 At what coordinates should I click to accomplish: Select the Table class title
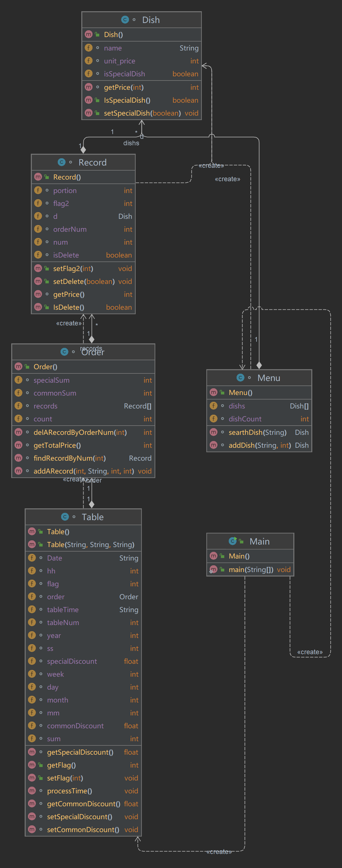(93, 517)
